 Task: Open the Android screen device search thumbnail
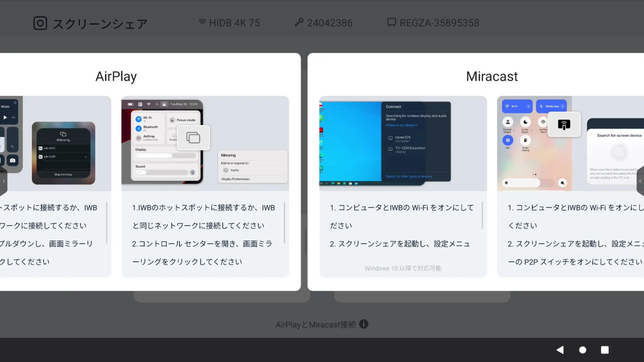[x=570, y=143]
